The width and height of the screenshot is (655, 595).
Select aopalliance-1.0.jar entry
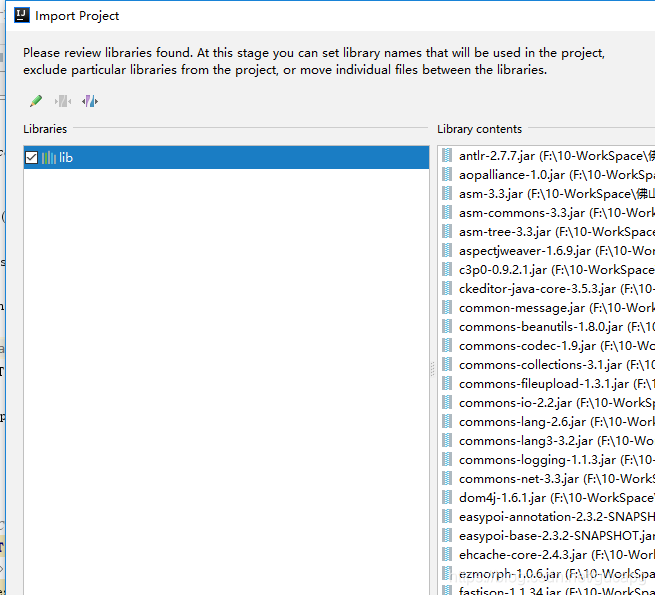point(548,175)
